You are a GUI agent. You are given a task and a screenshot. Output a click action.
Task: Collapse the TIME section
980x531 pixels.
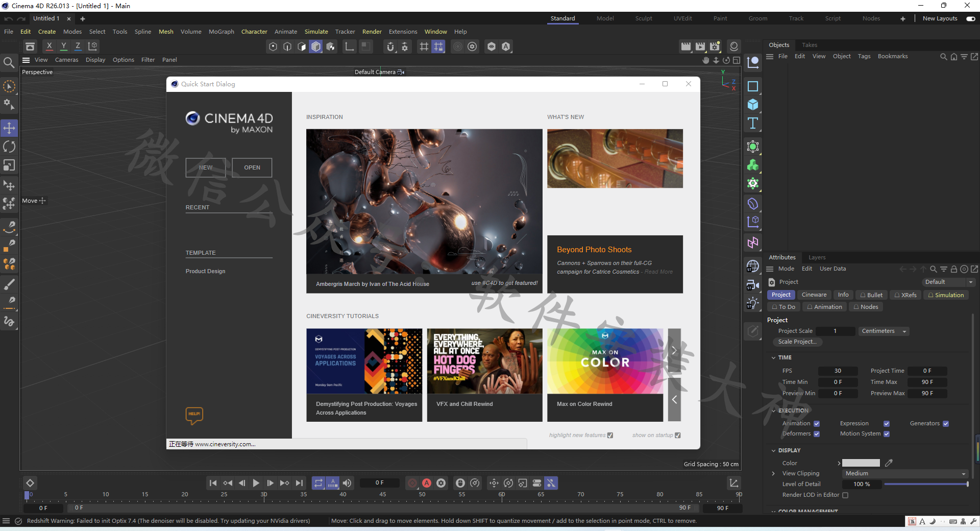774,358
